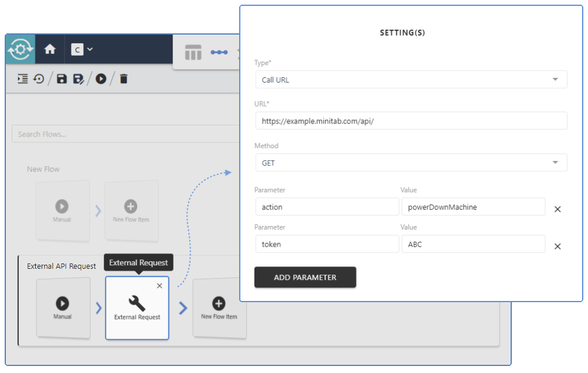This screenshot has width=588, height=373.
Task: Click the flow connector dots icon
Action: 219,52
